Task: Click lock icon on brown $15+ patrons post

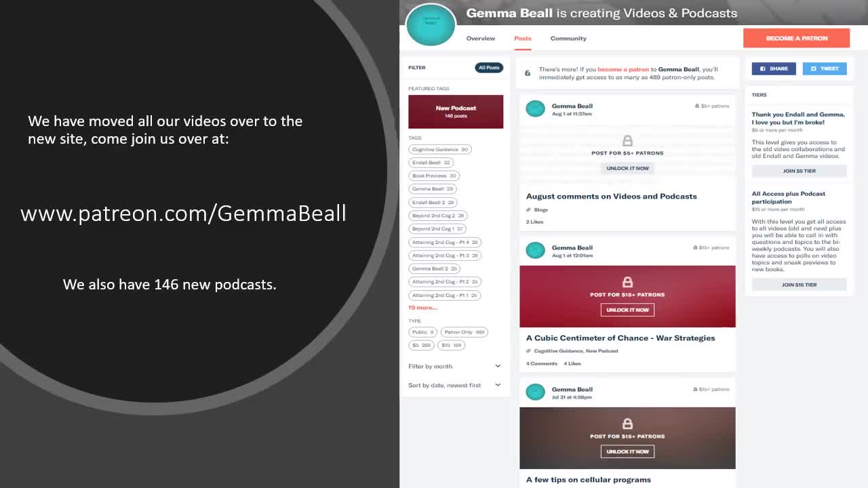Action: pyautogui.click(x=627, y=424)
